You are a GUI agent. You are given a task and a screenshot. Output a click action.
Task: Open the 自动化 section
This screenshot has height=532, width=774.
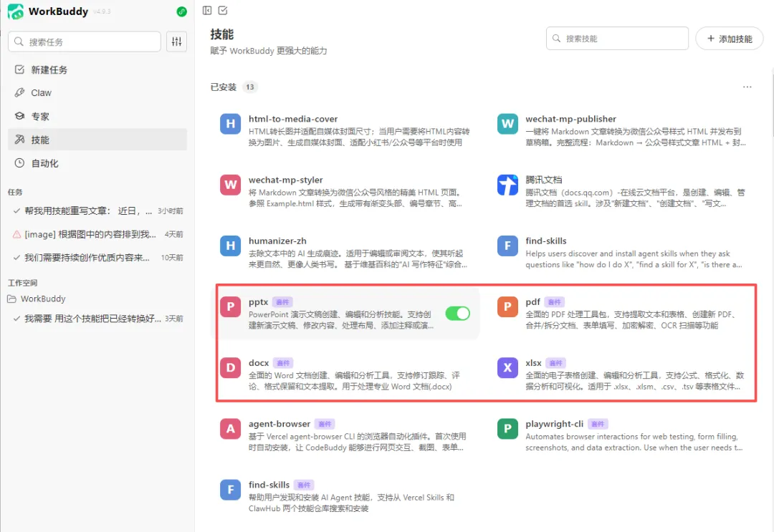(97, 163)
